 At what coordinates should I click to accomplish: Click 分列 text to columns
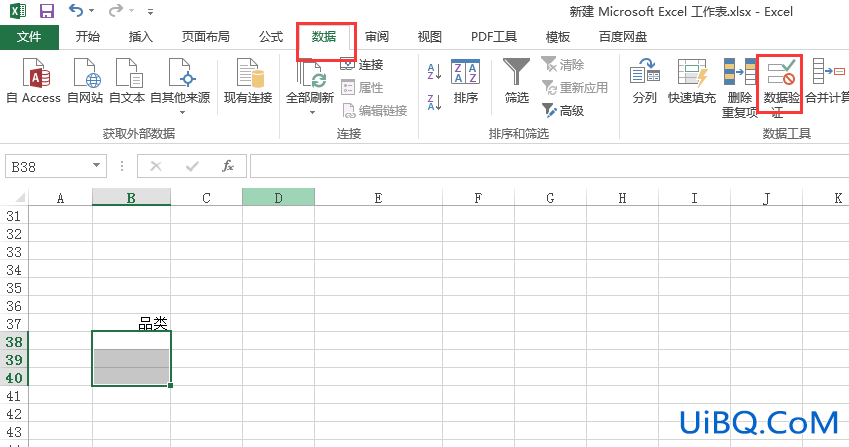point(644,82)
